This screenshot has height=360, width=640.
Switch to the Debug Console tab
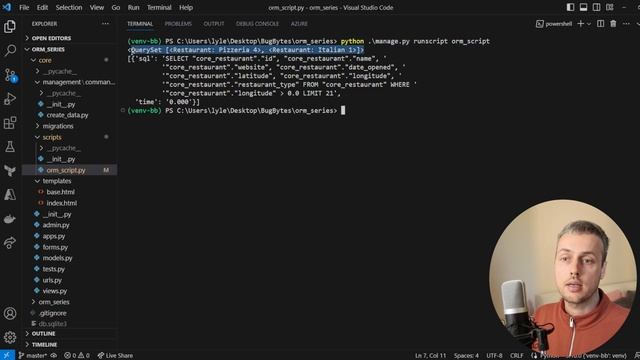click(257, 24)
